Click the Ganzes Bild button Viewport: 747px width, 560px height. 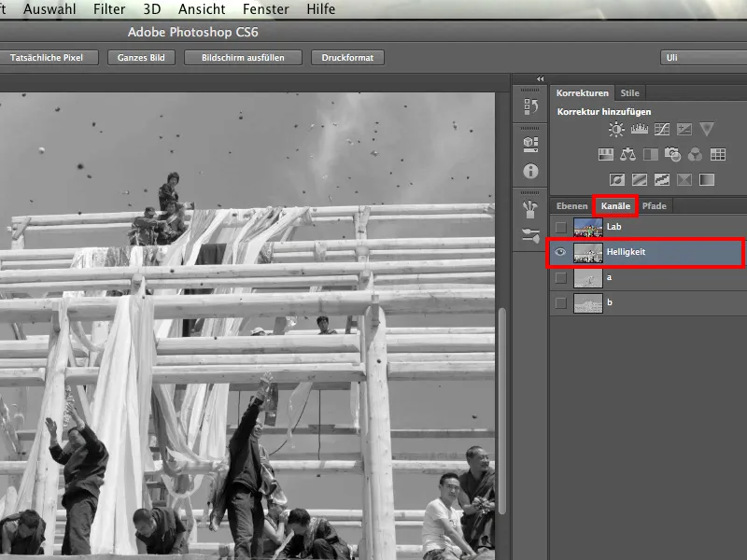(141, 58)
